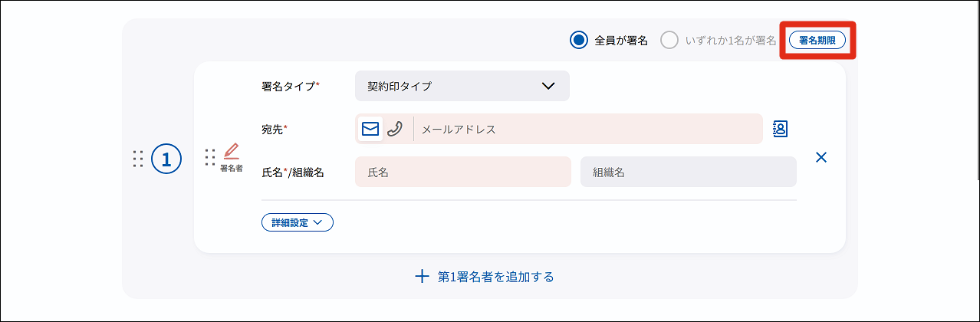The height and width of the screenshot is (322, 980).
Task: Click the drag handle beside the 署名者 icon
Action: (210, 157)
